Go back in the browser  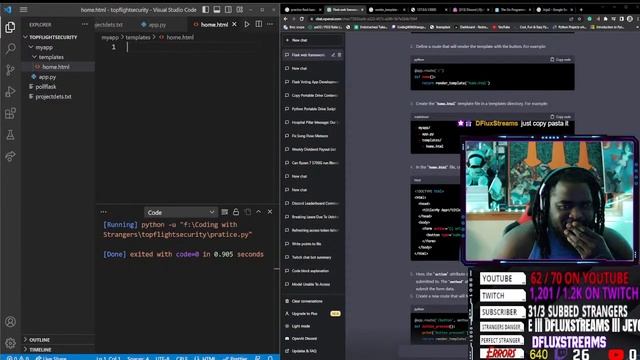(286, 19)
